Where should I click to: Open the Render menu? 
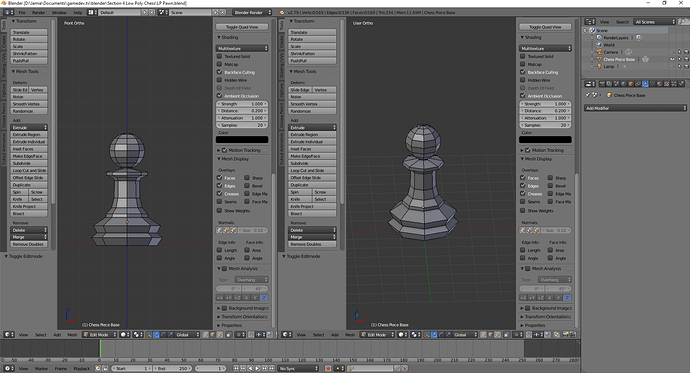click(39, 12)
